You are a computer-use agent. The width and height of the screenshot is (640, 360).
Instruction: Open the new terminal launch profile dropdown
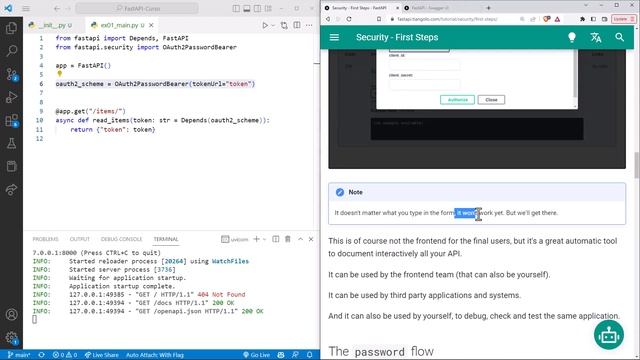click(x=264, y=239)
